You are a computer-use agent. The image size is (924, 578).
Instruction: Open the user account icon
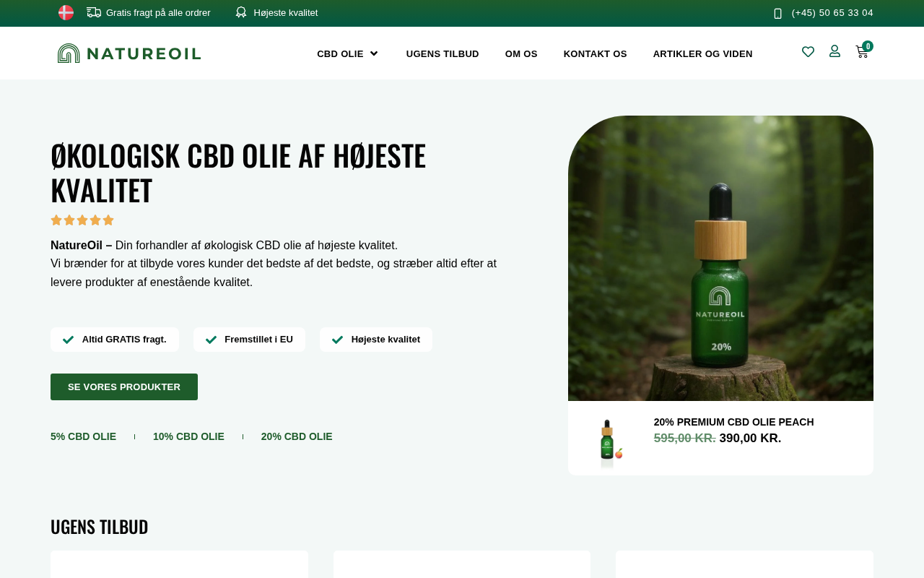coord(834,51)
